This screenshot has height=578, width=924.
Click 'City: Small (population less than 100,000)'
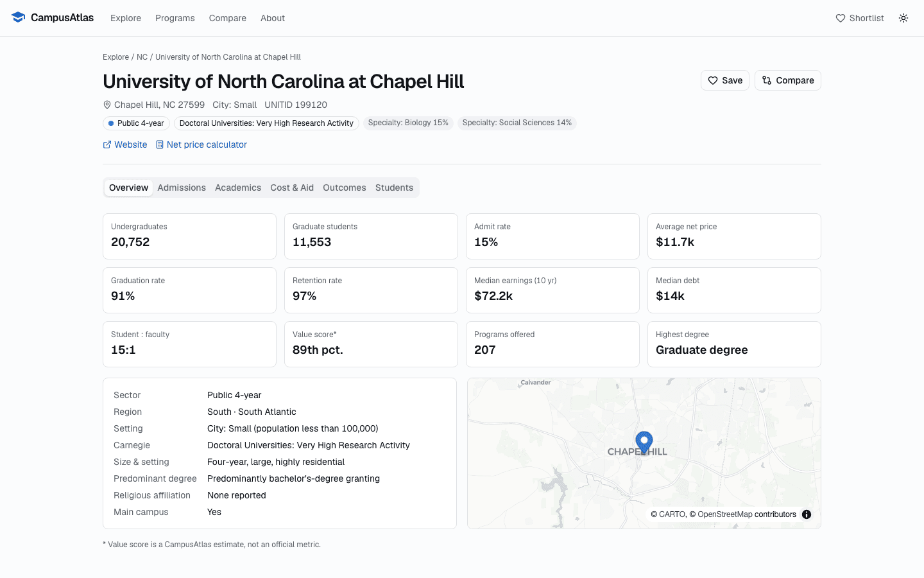pos(293,428)
